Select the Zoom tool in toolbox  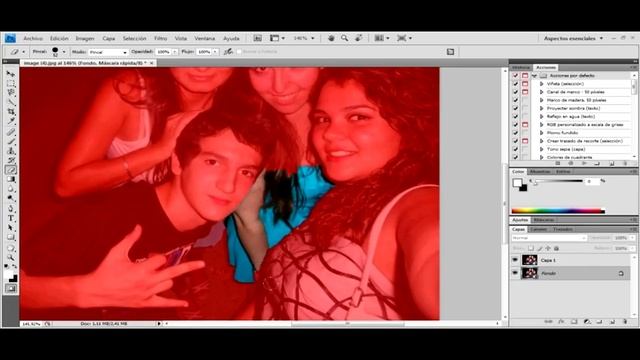pyautogui.click(x=11, y=257)
